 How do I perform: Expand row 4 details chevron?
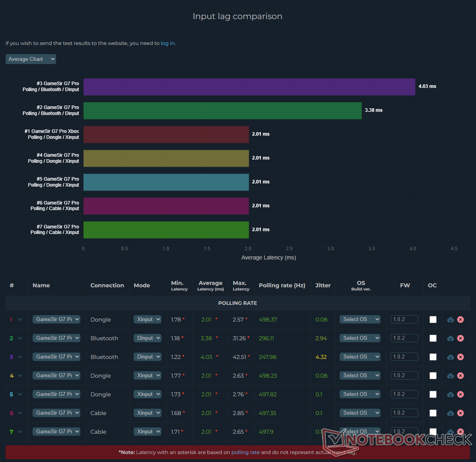20,376
